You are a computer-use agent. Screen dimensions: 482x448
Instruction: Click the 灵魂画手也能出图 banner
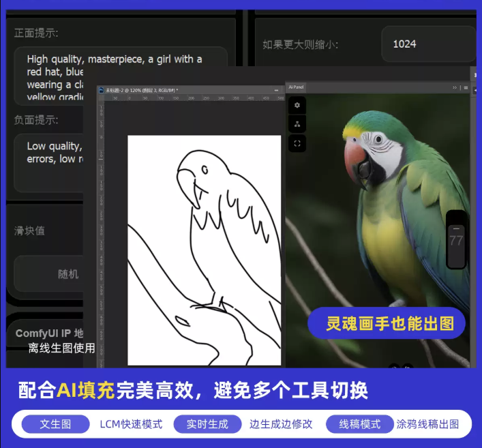(x=387, y=323)
